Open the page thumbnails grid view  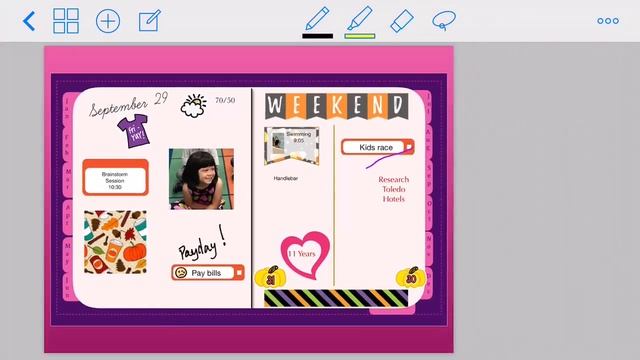click(x=66, y=21)
